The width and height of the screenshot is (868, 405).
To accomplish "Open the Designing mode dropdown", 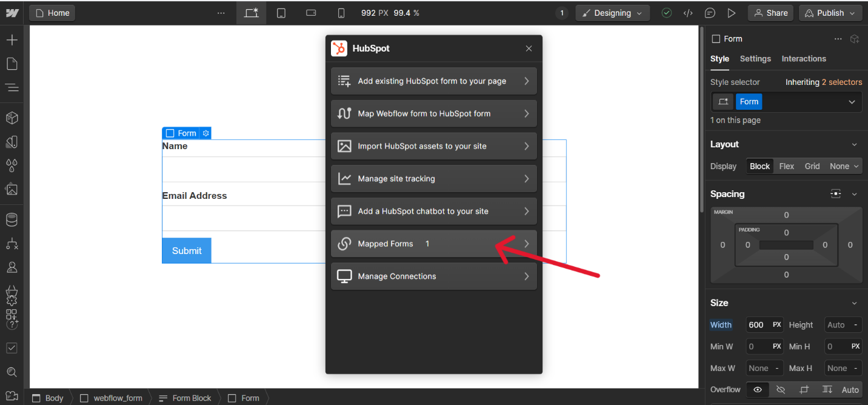I will (x=612, y=13).
